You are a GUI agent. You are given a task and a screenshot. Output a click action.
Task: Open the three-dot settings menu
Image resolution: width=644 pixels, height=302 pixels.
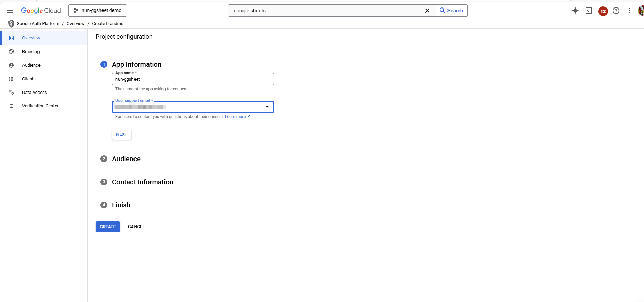[630, 11]
